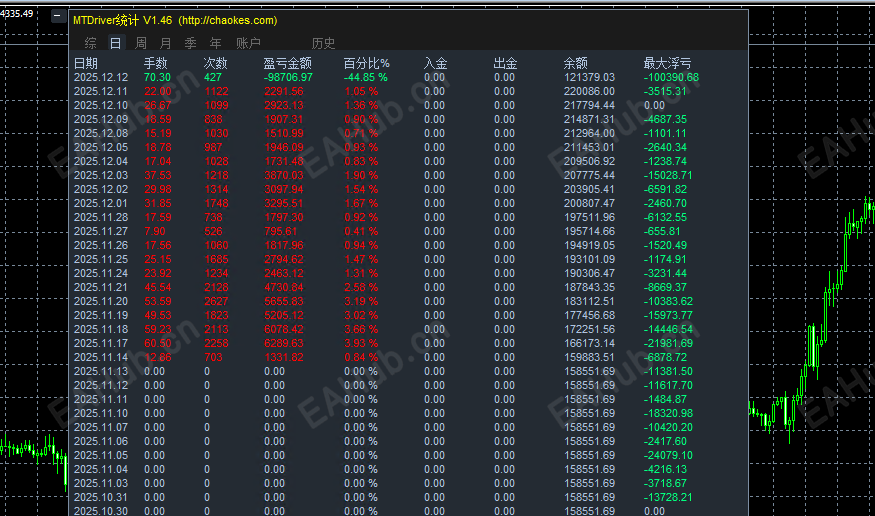
Task: Select the date cell 2025.12.12
Action: [101, 78]
